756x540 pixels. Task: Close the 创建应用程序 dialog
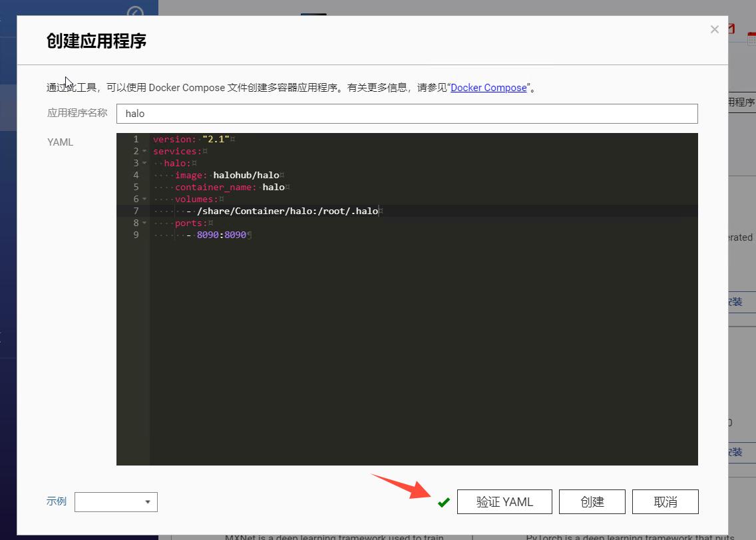point(715,29)
